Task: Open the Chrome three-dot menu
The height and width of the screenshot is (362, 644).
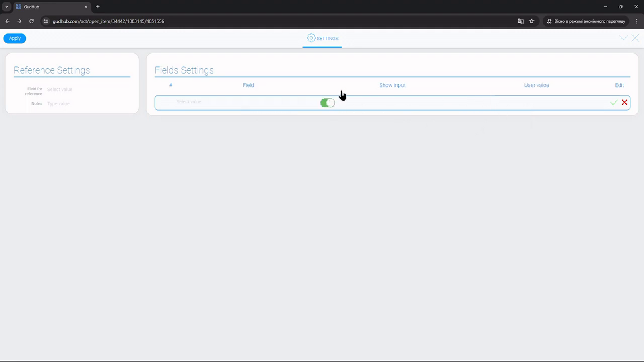Action: [x=636, y=21]
